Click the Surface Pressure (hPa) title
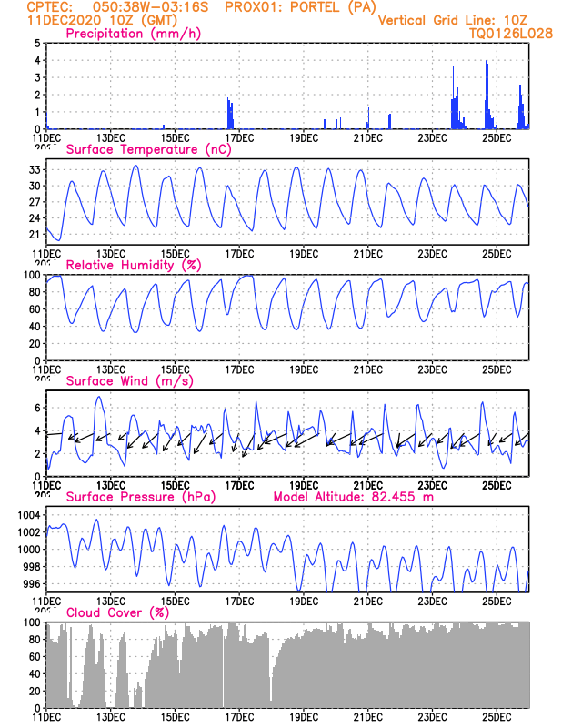Screen dimensions: 562x728 pos(141,497)
